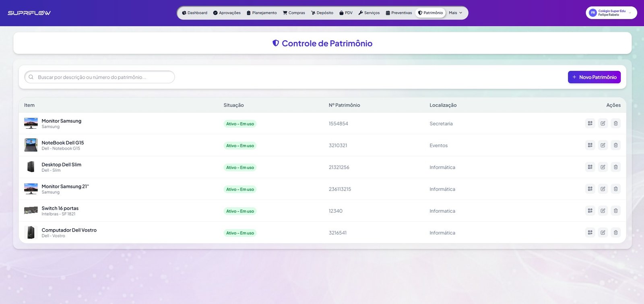The image size is (644, 304).
Task: Click the Secretaria location cell
Action: tap(441, 123)
